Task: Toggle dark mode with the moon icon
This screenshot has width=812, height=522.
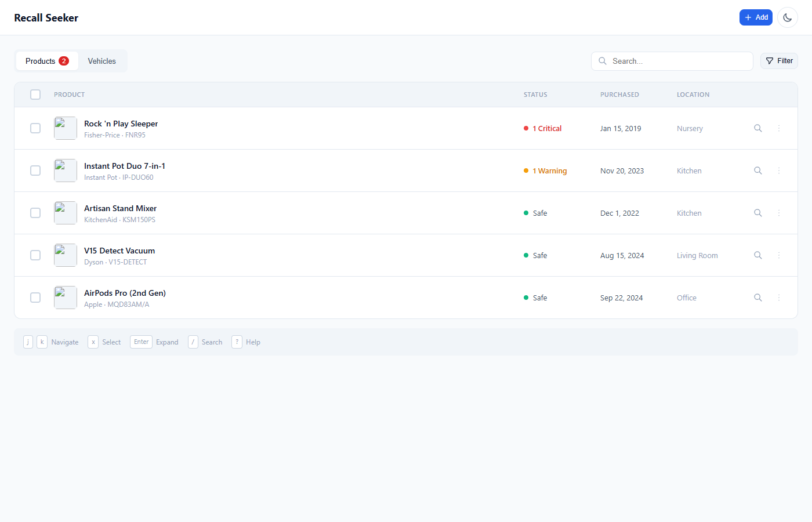Action: (x=787, y=17)
